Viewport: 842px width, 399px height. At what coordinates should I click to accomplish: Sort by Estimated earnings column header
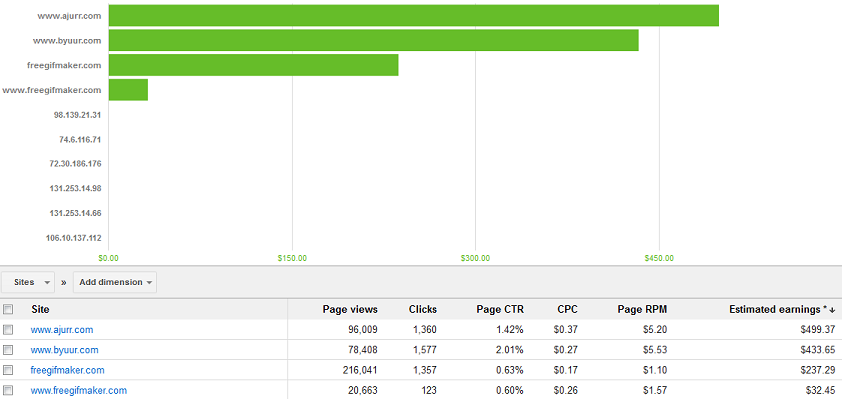point(782,309)
